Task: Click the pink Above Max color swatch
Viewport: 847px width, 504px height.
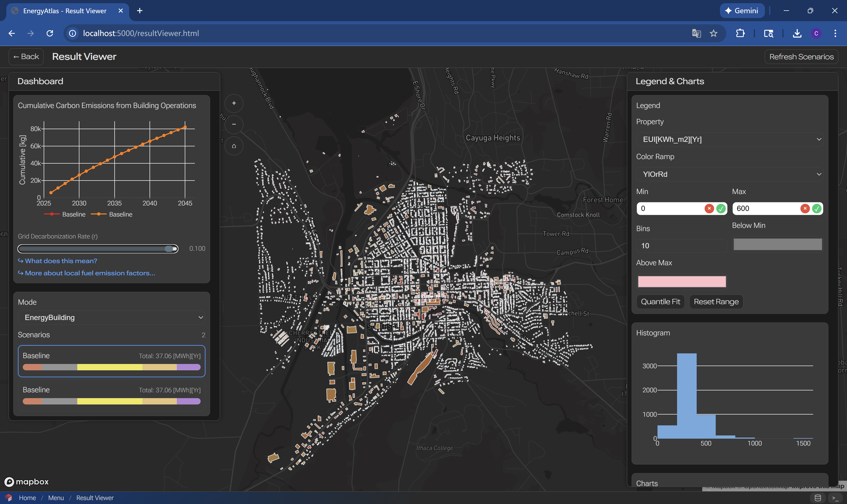Action: 682,282
